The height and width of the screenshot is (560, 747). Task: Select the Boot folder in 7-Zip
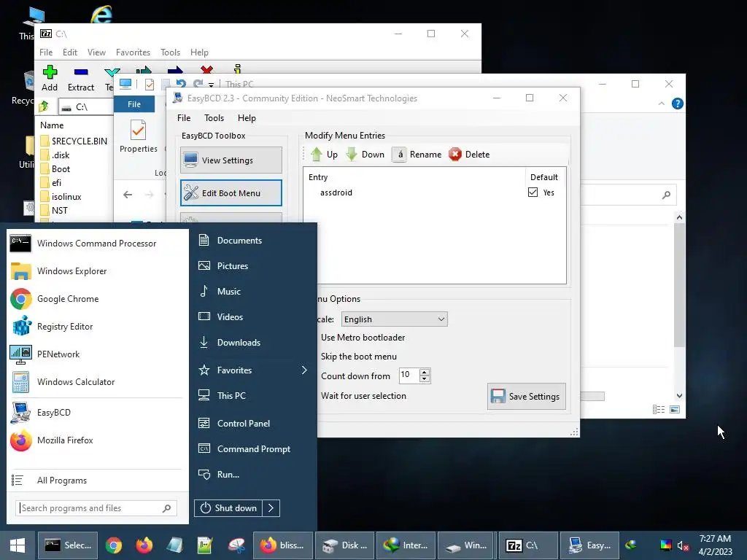[55, 169]
